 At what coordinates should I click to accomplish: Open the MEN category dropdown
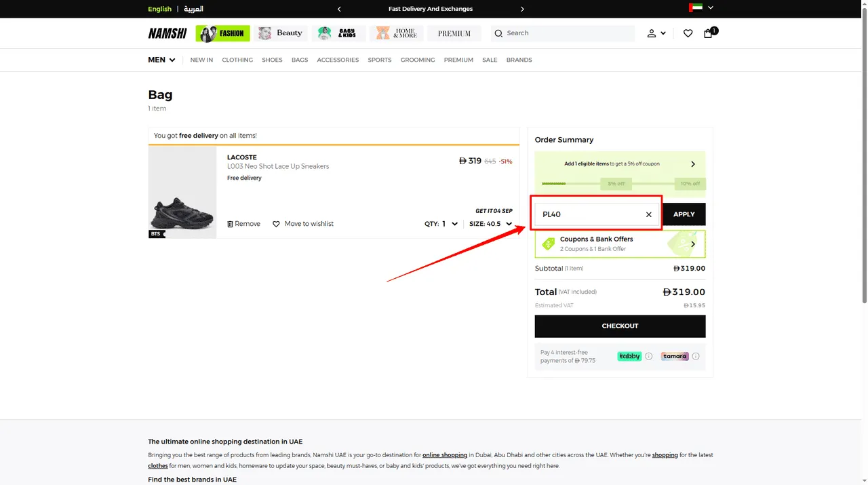point(161,60)
